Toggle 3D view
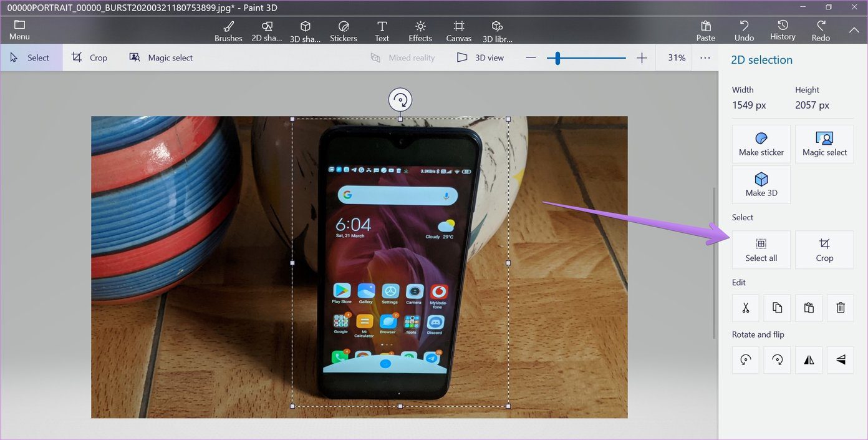Screen dimensions: 868x440 coord(480,57)
